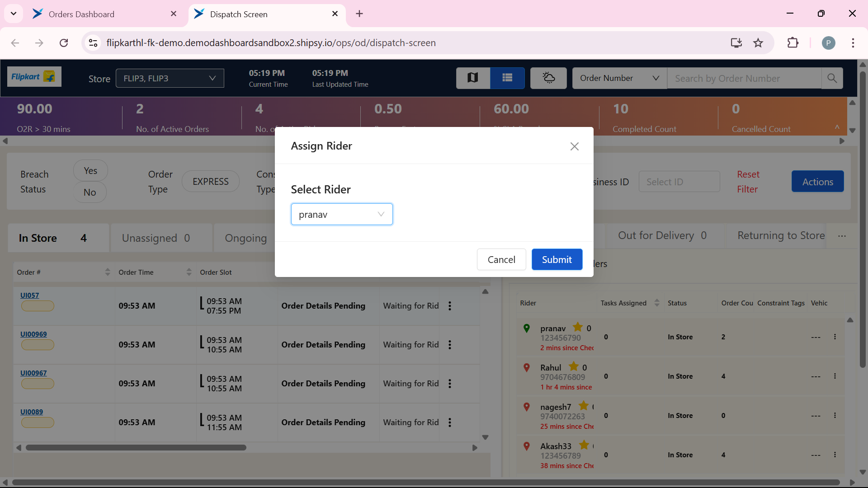868x488 pixels.
Task: Reload the page
Action: tap(64, 43)
